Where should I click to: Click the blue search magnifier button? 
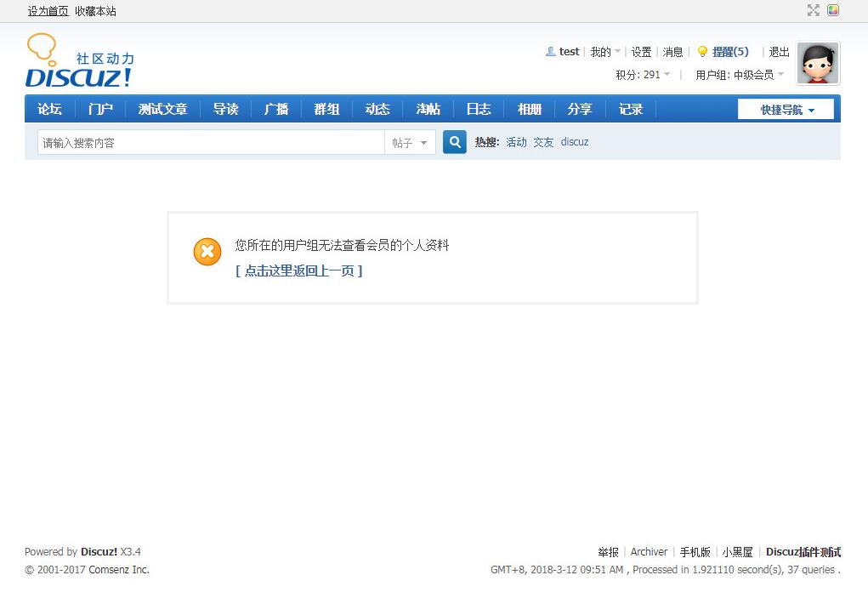[455, 142]
